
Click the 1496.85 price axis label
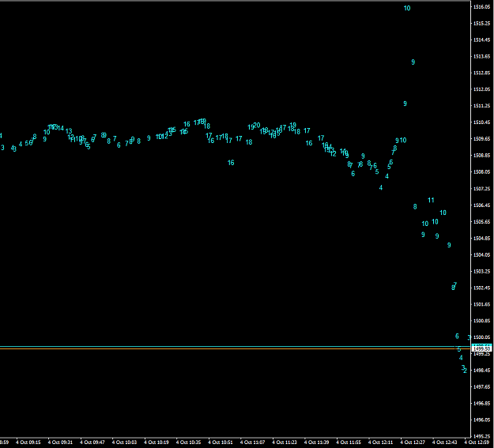[x=481, y=403]
